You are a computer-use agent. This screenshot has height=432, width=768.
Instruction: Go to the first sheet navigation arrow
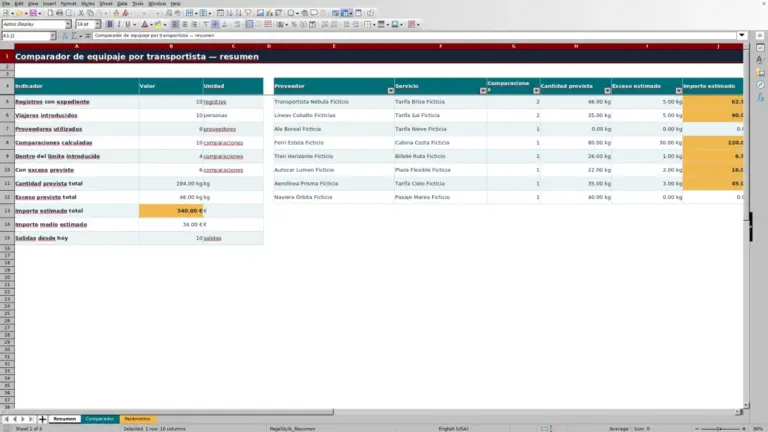pos(6,419)
